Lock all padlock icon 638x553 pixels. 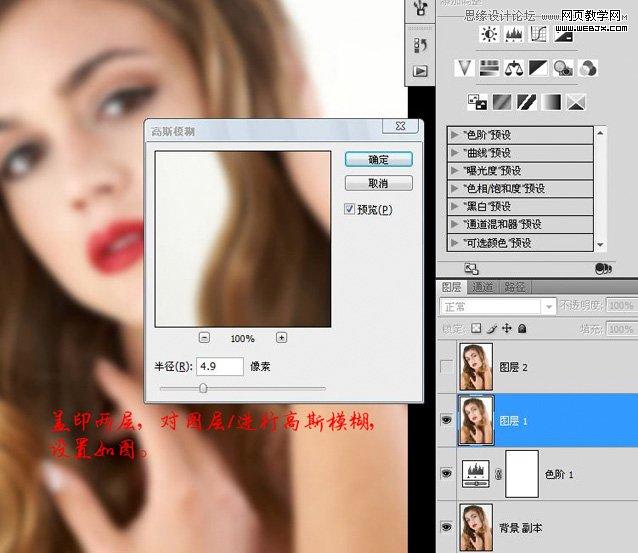pyautogui.click(x=522, y=328)
